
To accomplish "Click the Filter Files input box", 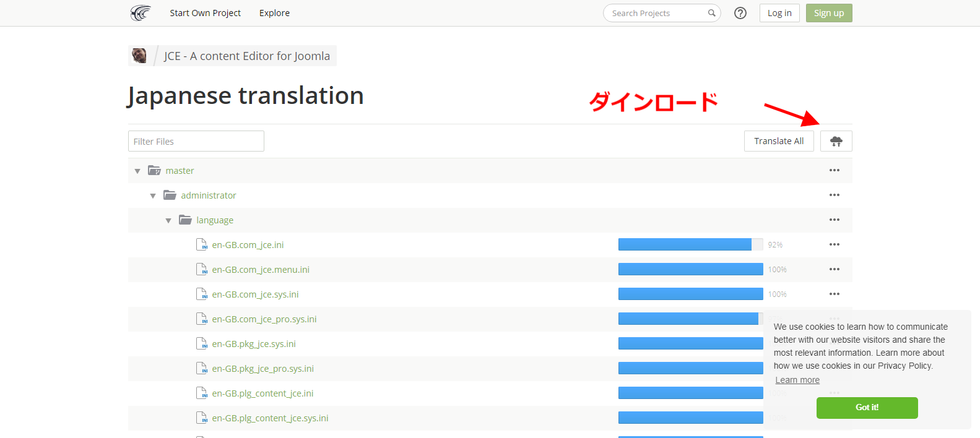I will 196,141.
